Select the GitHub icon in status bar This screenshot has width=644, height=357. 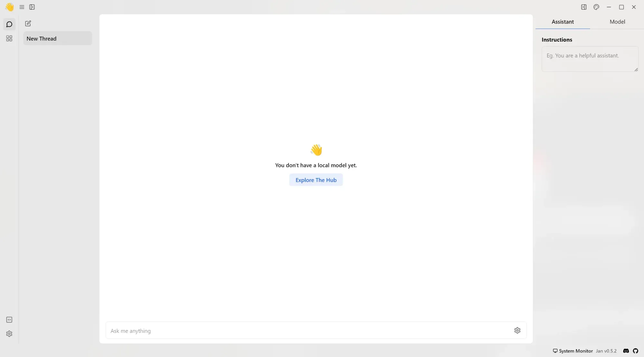pos(636,351)
